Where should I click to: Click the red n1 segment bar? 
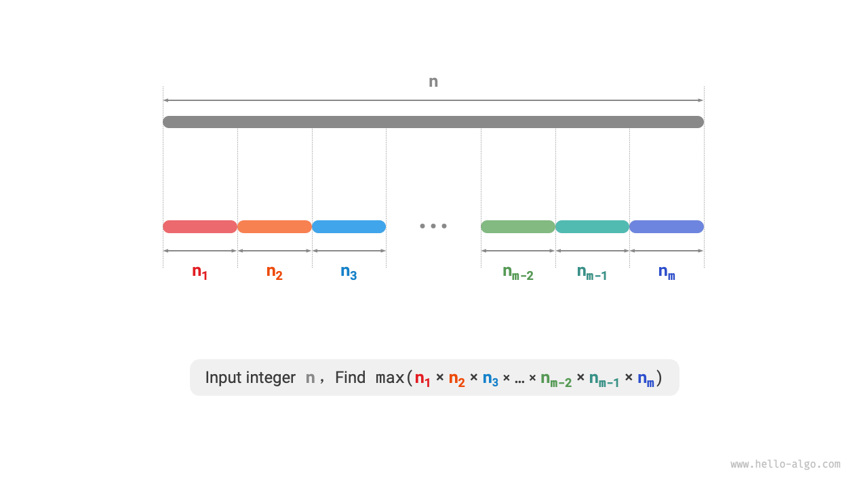[200, 226]
